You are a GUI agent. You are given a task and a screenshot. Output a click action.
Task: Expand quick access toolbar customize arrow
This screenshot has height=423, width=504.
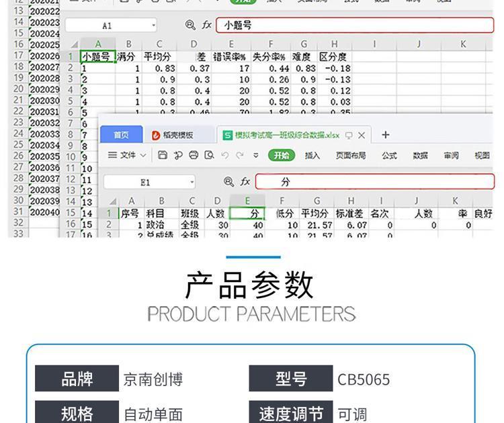[x=255, y=156]
